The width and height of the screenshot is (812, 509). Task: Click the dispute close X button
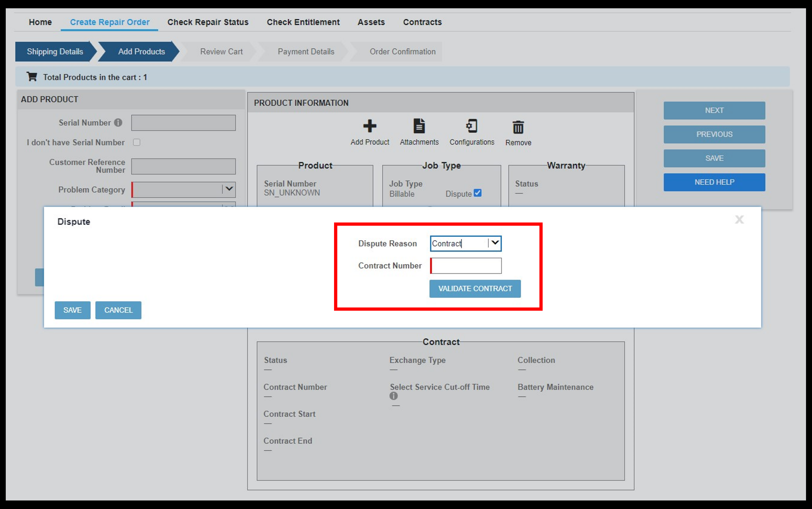pos(739,219)
